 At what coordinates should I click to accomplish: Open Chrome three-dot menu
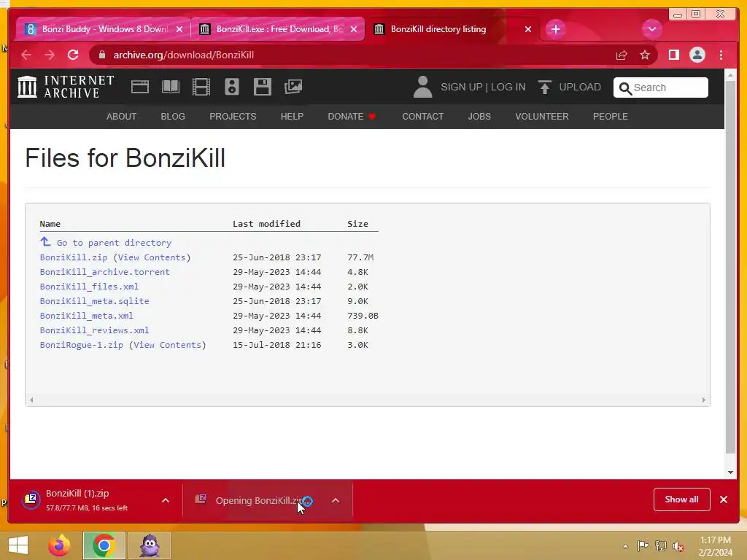pos(721,55)
